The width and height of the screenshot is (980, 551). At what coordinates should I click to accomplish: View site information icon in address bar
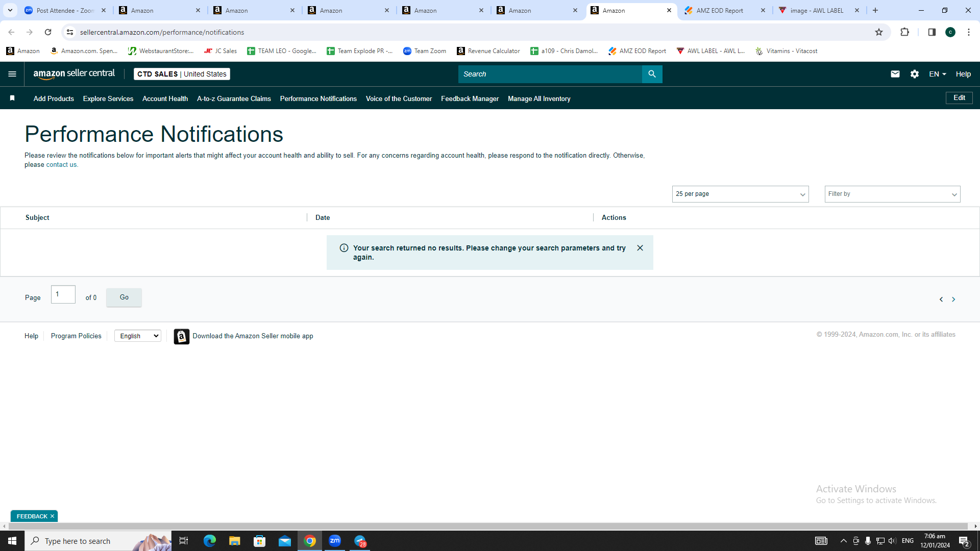[70, 32]
